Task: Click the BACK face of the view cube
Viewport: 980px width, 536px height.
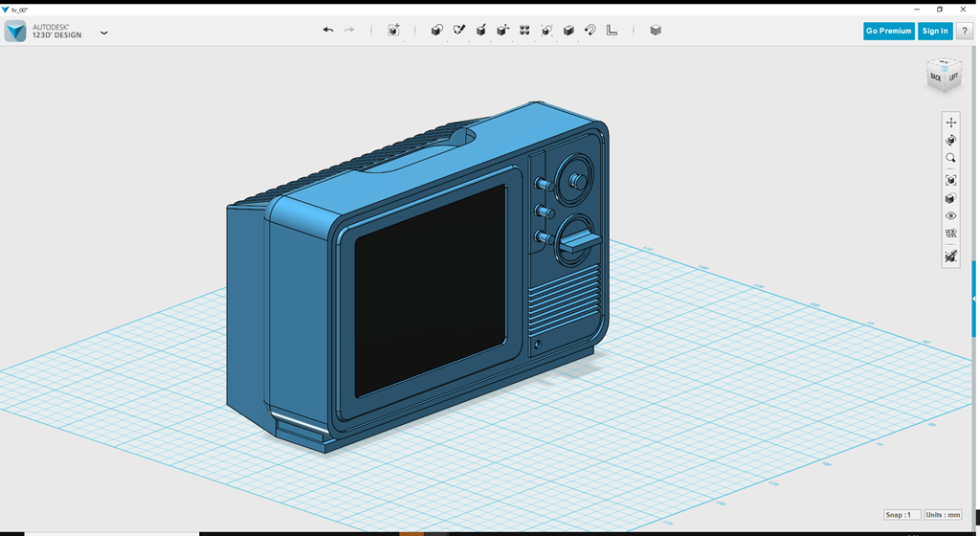Action: click(x=936, y=77)
